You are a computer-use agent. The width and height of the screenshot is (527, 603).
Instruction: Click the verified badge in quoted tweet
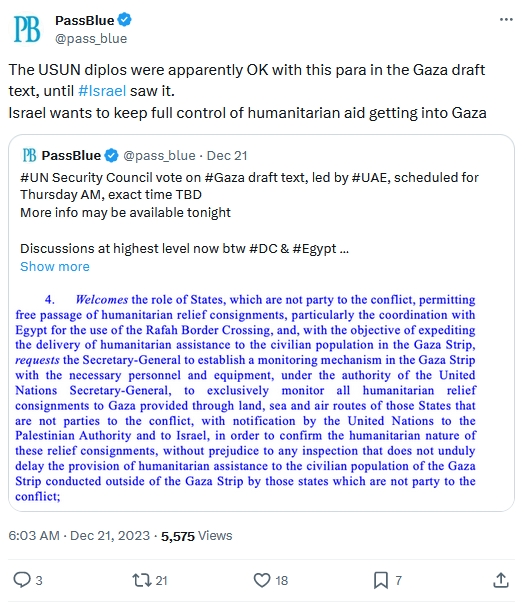tap(112, 155)
